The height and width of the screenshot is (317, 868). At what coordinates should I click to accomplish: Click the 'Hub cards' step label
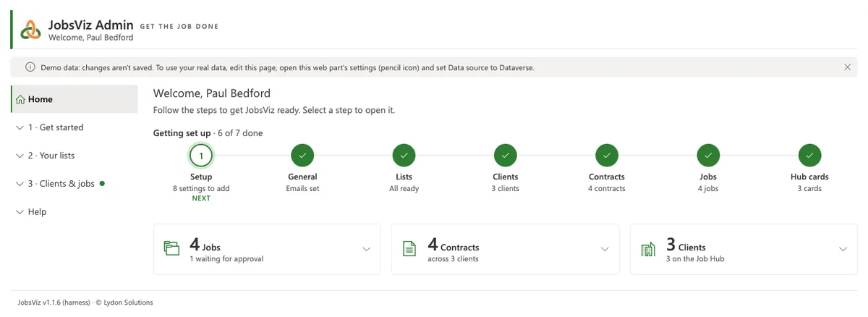[x=809, y=177]
